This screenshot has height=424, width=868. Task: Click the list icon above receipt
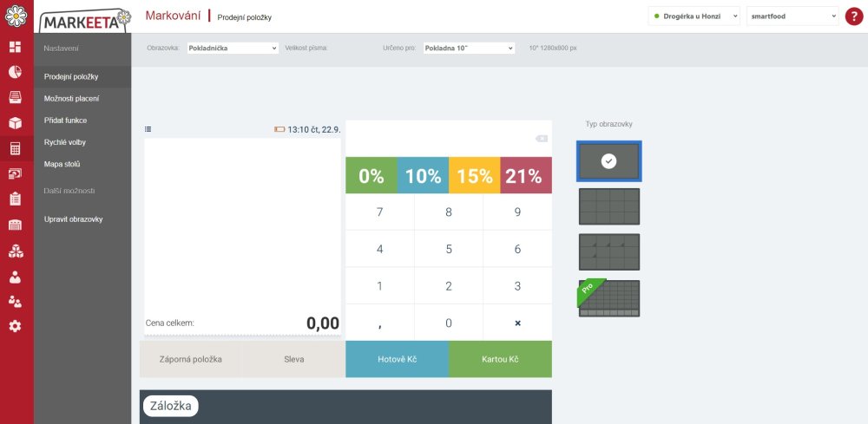[148, 129]
